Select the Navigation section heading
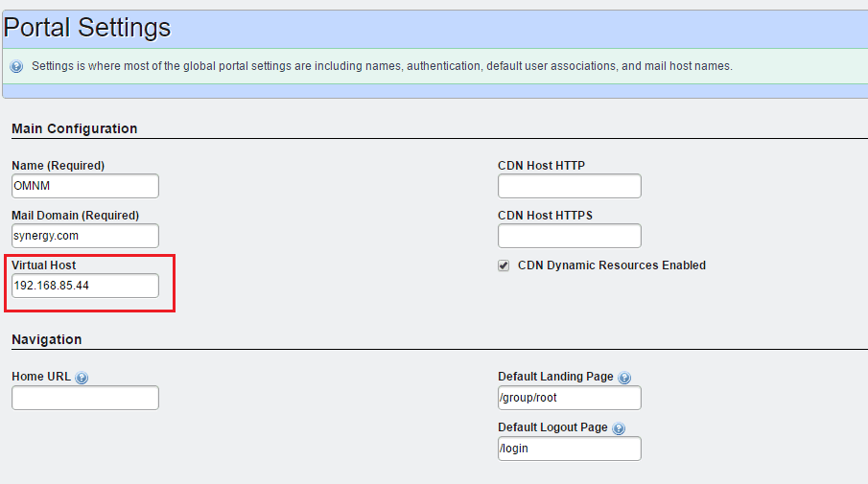868x484 pixels. [47, 339]
